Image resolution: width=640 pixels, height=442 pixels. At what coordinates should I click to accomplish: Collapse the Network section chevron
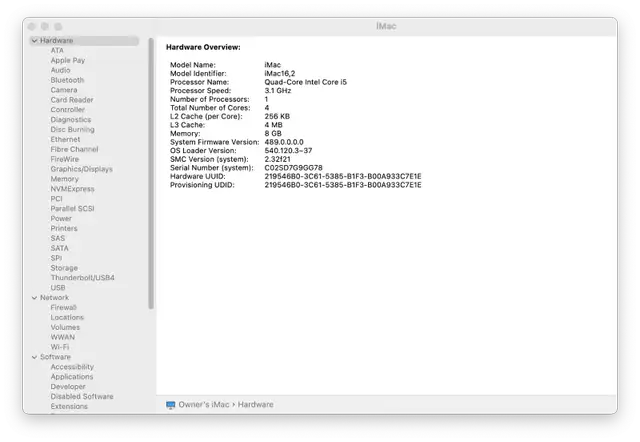35,298
